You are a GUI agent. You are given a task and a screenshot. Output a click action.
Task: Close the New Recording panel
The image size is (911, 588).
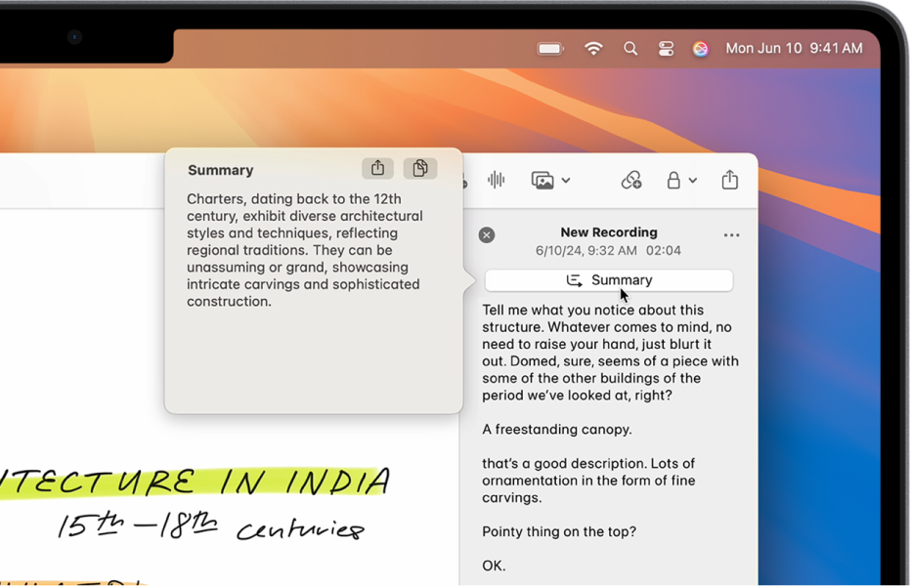click(x=487, y=235)
